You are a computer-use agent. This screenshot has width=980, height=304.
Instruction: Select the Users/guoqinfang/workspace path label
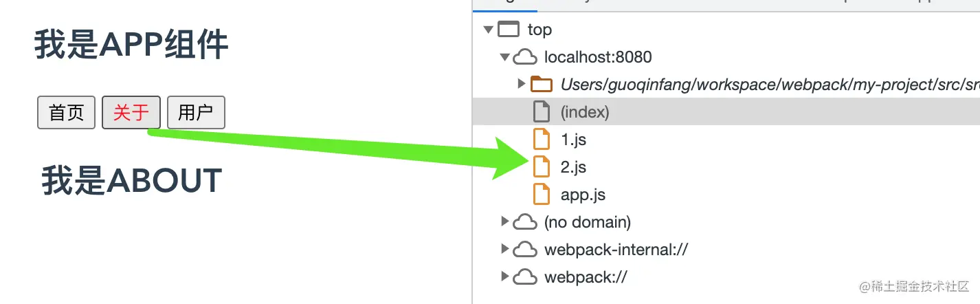pos(770,85)
